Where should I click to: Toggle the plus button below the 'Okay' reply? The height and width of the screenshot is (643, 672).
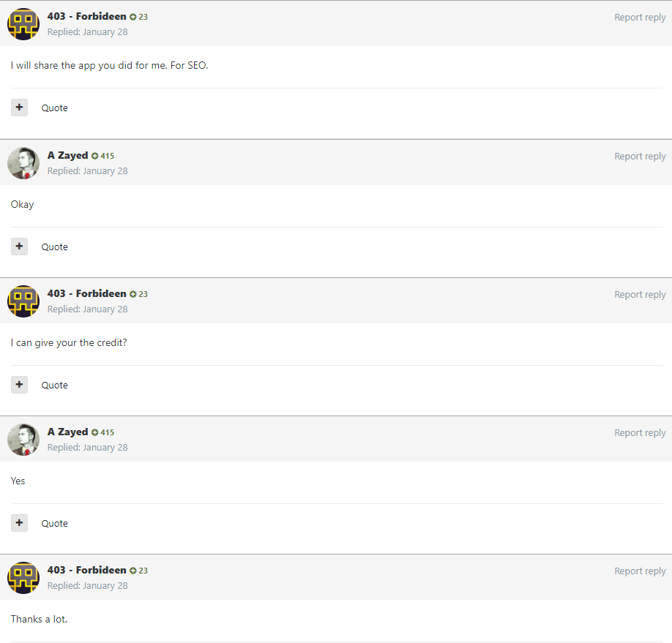19,246
